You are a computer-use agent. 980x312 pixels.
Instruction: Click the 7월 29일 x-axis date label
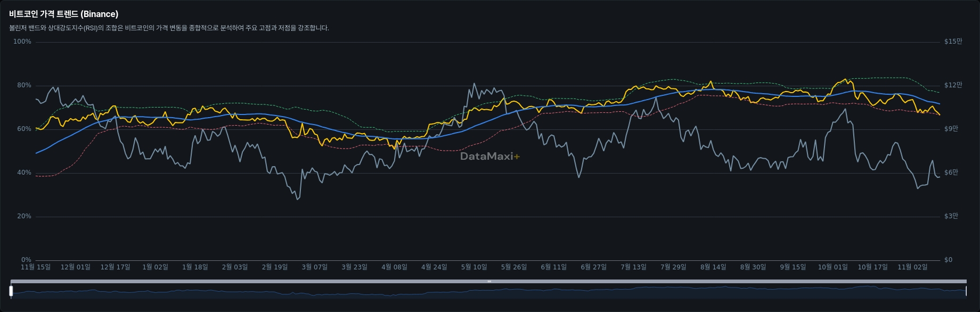pos(673,267)
